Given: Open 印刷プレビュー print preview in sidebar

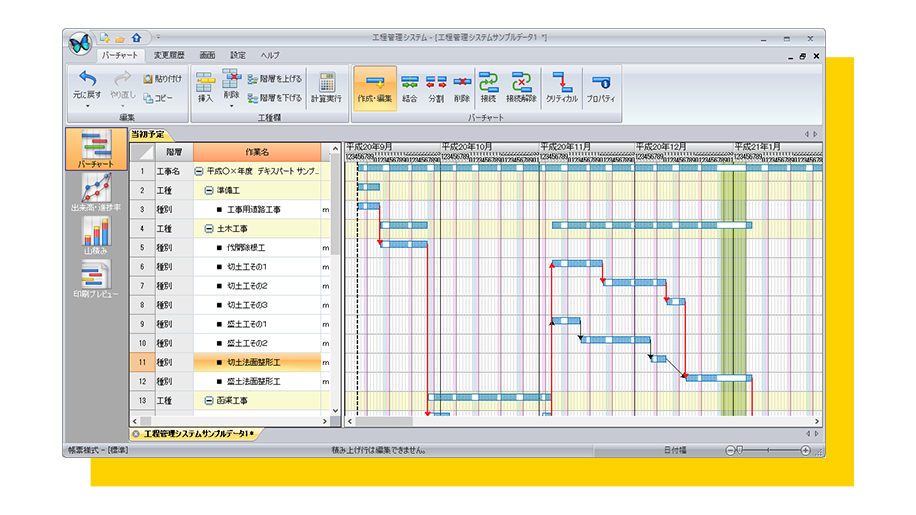Looking at the screenshot, I should tap(96, 278).
